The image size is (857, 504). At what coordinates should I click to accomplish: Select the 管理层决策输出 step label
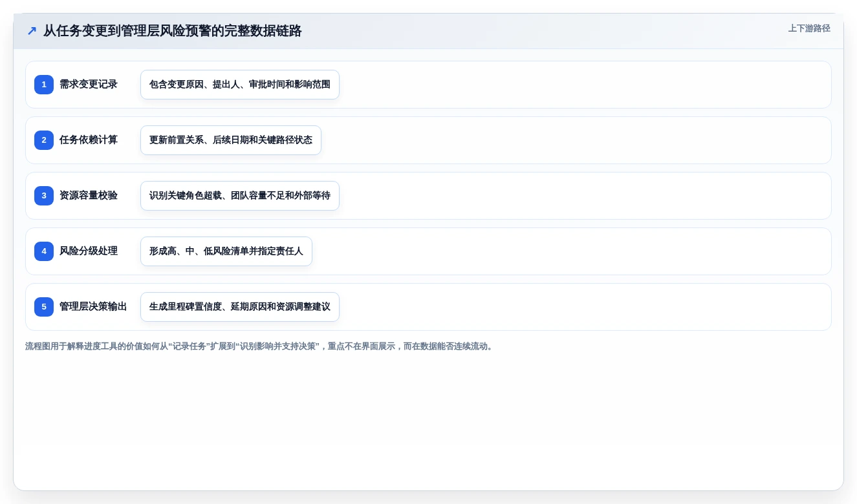(93, 307)
